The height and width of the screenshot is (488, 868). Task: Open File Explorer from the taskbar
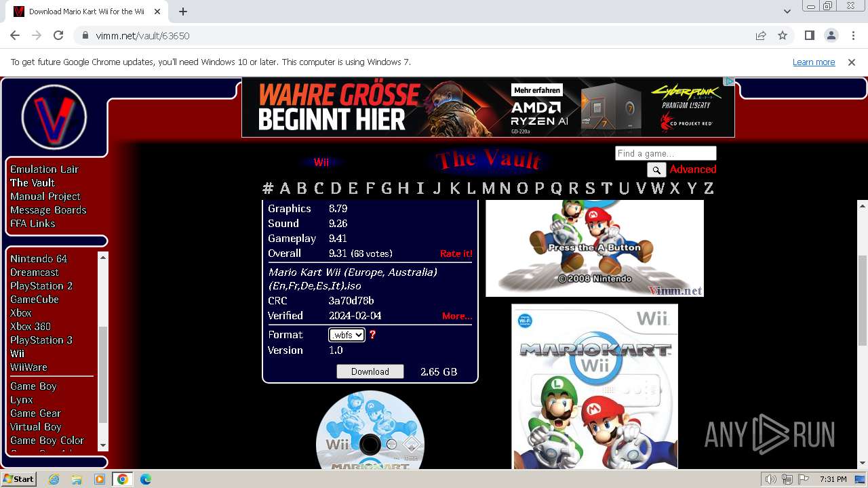pos(77,479)
